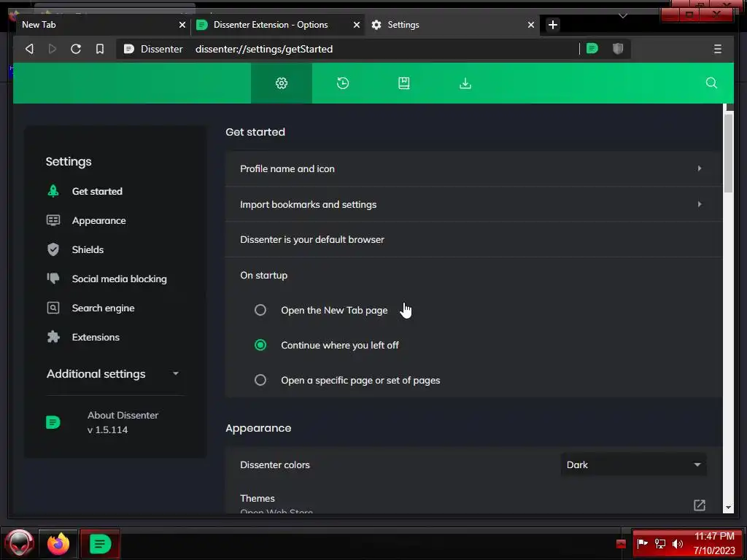Click the Appearance sidebar icon
The width and height of the screenshot is (747, 560).
(x=53, y=220)
